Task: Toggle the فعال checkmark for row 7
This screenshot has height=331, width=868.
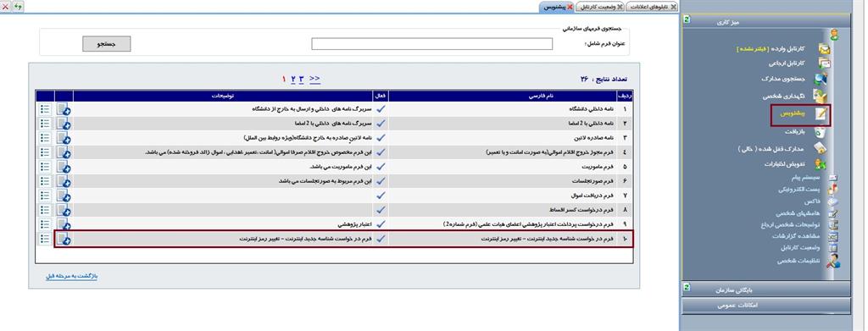Action: click(381, 195)
